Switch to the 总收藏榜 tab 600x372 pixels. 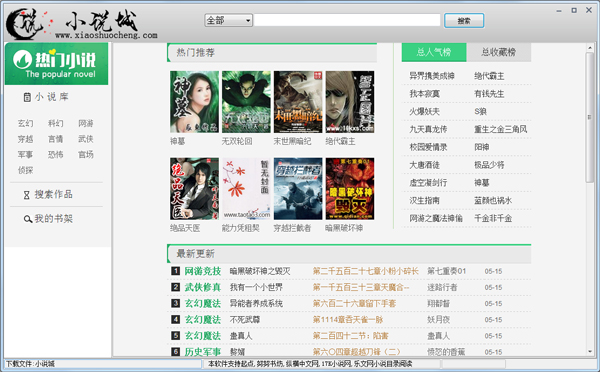[499, 52]
